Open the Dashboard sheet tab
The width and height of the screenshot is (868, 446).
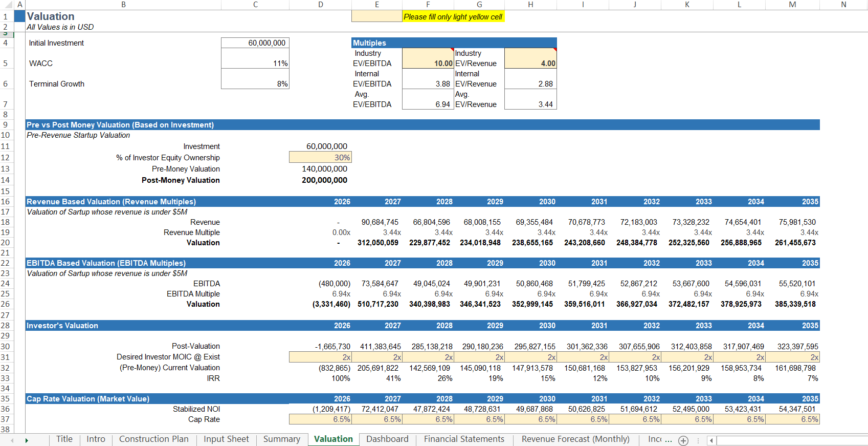pyautogui.click(x=387, y=439)
